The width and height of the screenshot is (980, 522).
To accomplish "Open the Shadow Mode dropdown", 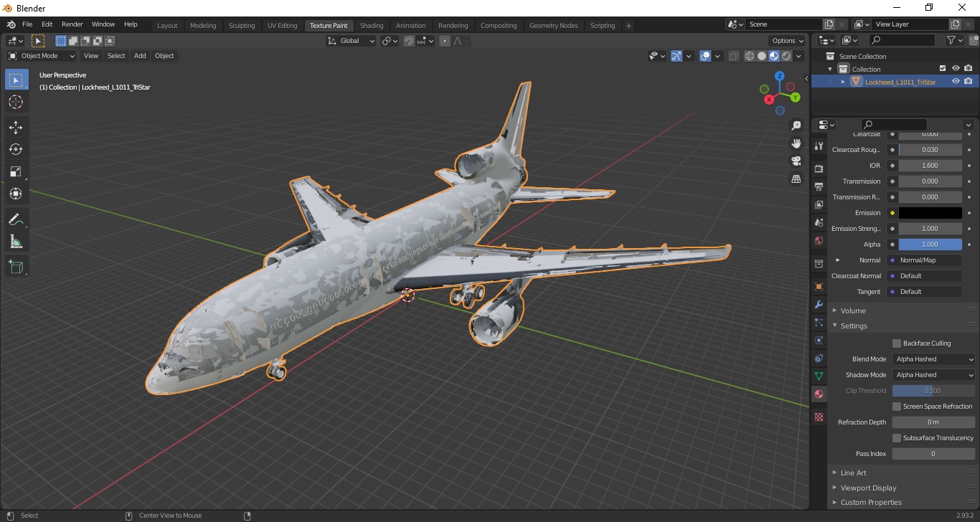I will (934, 375).
